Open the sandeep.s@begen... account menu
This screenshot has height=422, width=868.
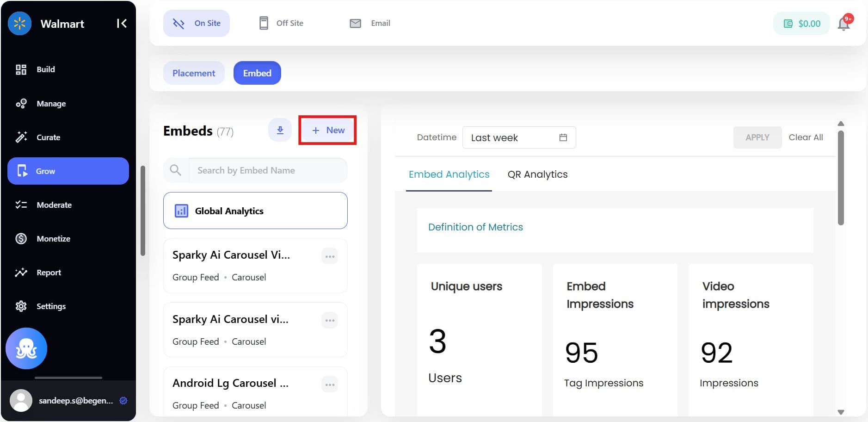pos(68,401)
